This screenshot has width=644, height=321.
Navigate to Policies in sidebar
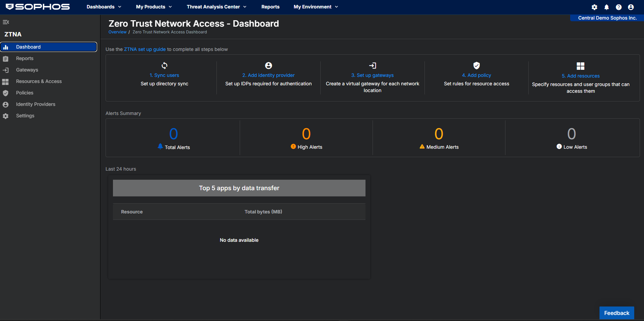[25, 93]
